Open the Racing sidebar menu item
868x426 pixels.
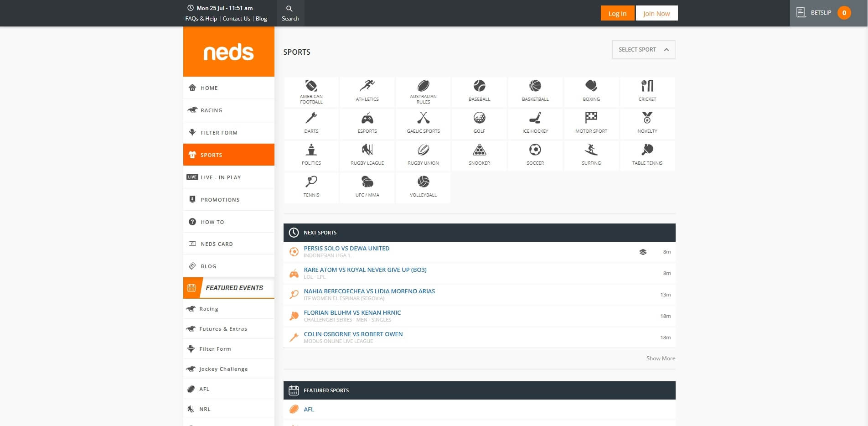pos(212,110)
